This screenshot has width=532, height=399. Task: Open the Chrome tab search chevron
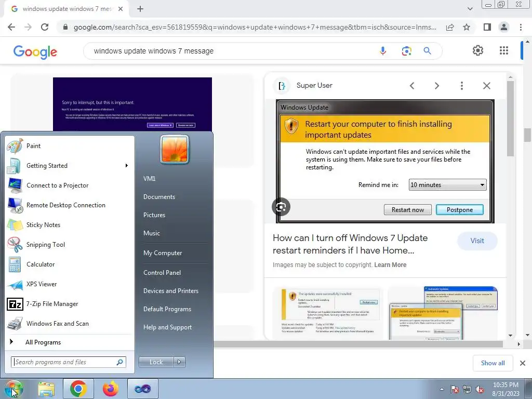[470, 9]
